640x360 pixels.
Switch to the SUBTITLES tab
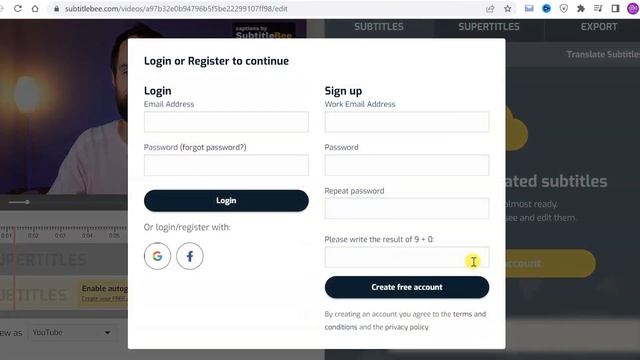[379, 27]
